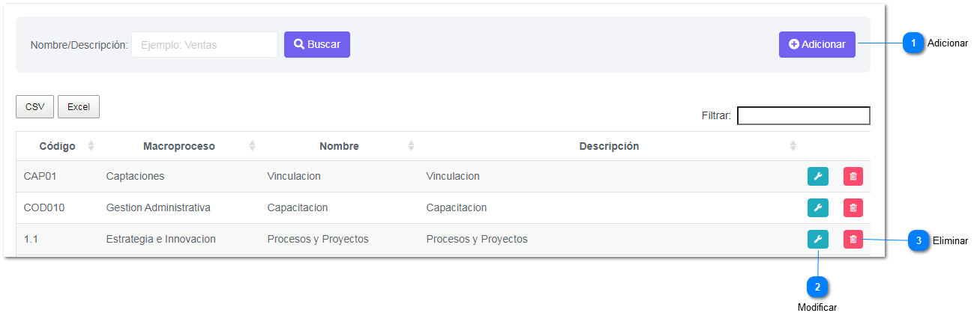Sort the table by Código column
Viewport: 980px width, 325px height.
[91, 146]
